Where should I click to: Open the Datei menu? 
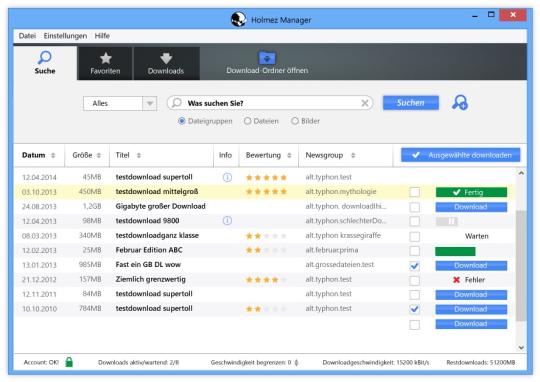[x=27, y=36]
